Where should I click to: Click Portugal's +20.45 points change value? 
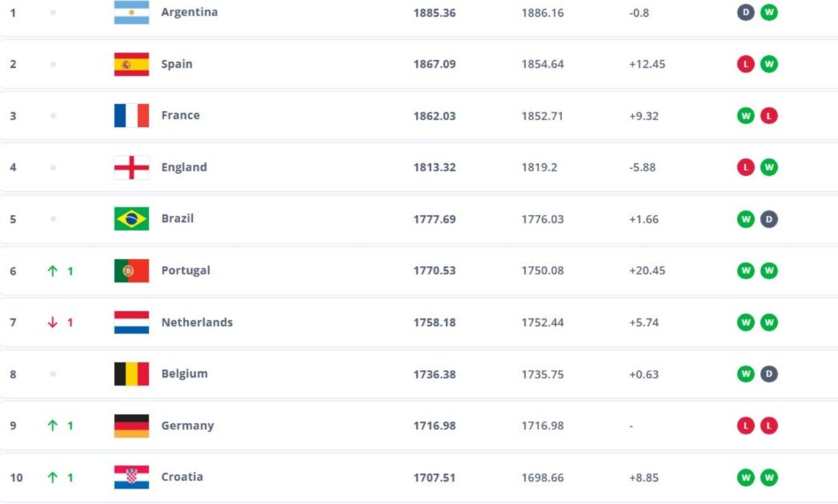(x=647, y=271)
